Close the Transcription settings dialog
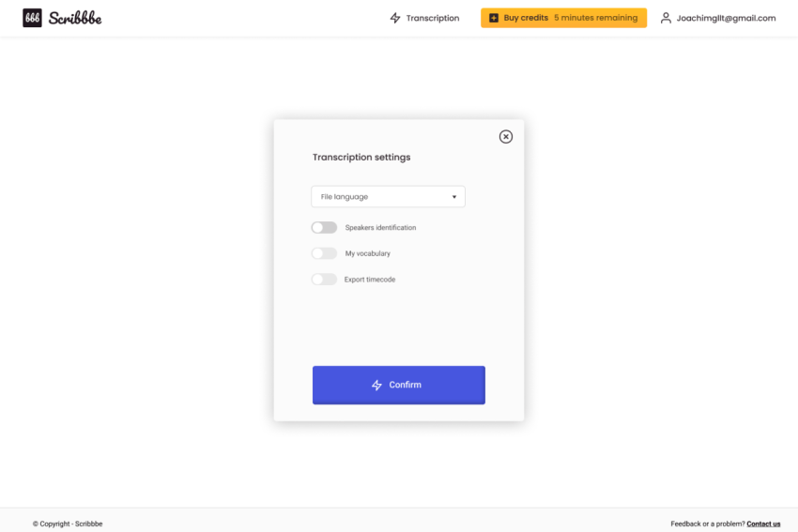The image size is (798, 532). (506, 137)
